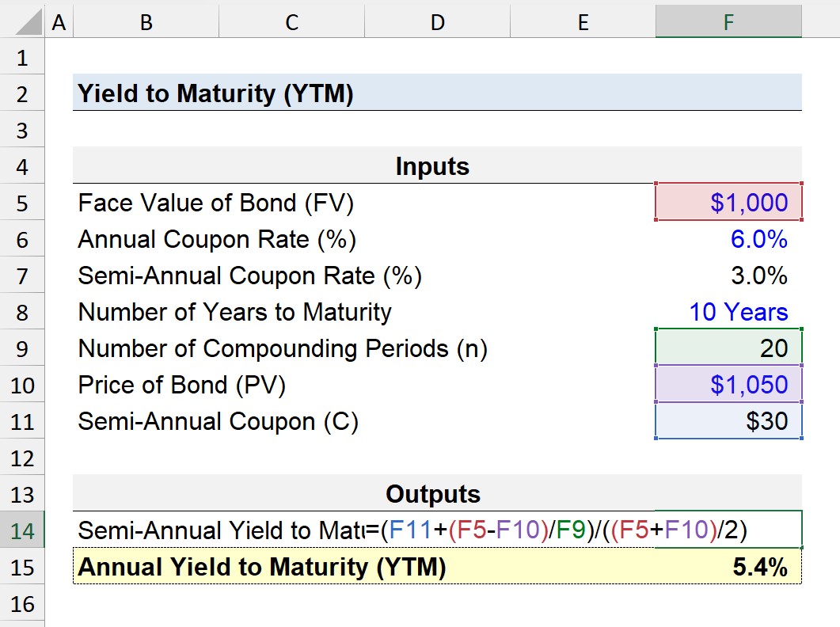Click the $1,050 bond price cell
840x627 pixels.
coord(728,384)
